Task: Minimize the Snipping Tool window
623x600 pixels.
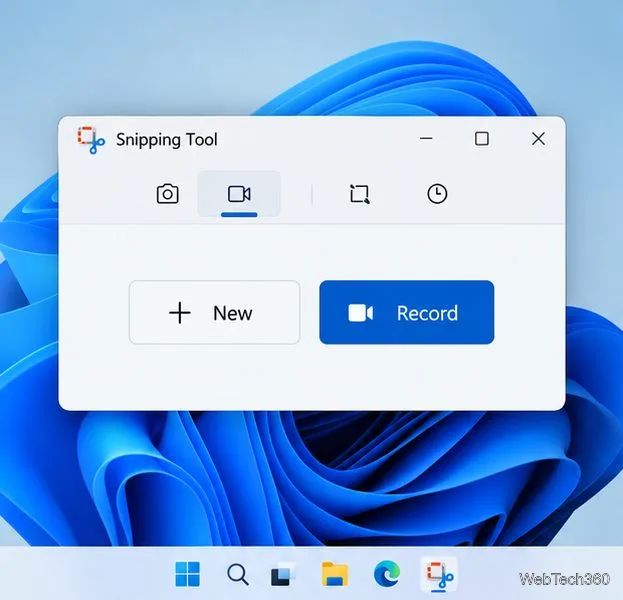Action: click(426, 139)
